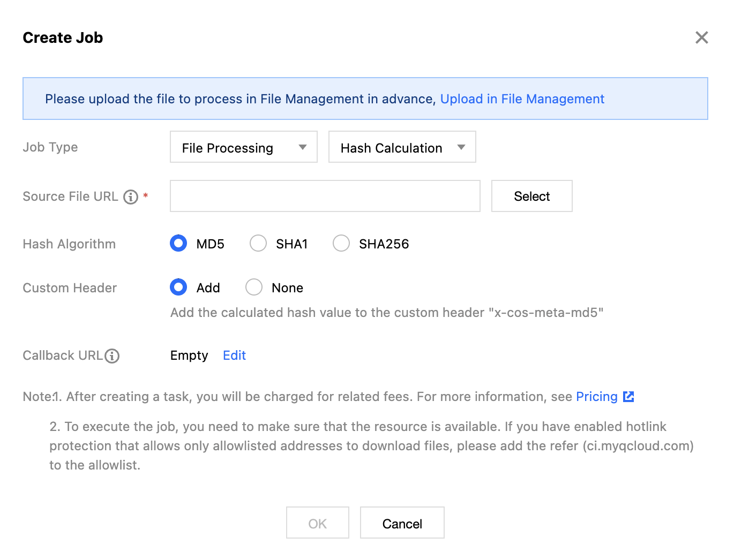Pick the SHA256 hash algorithm
734x560 pixels.
pos(341,244)
